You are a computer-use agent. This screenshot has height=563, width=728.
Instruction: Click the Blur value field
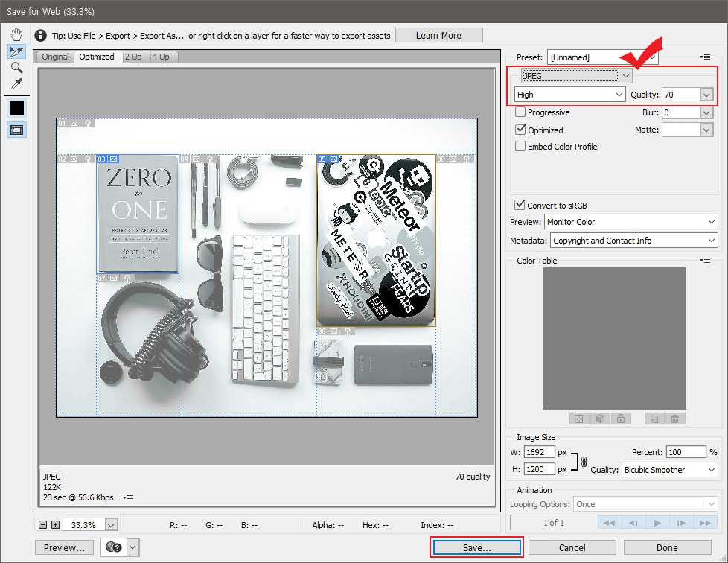pos(681,113)
